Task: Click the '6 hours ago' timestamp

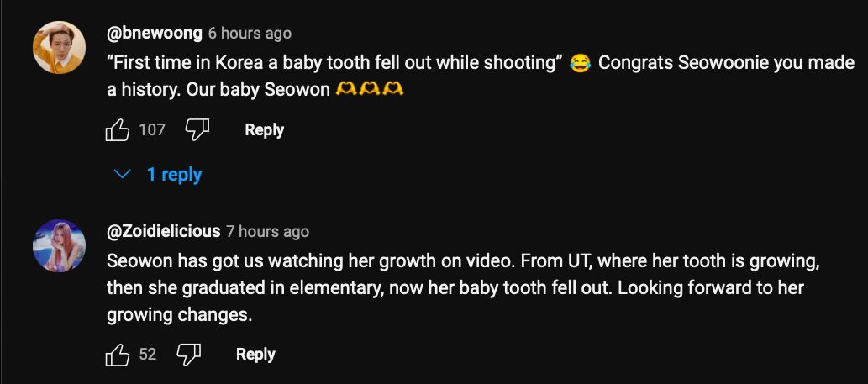Action: 250,34
